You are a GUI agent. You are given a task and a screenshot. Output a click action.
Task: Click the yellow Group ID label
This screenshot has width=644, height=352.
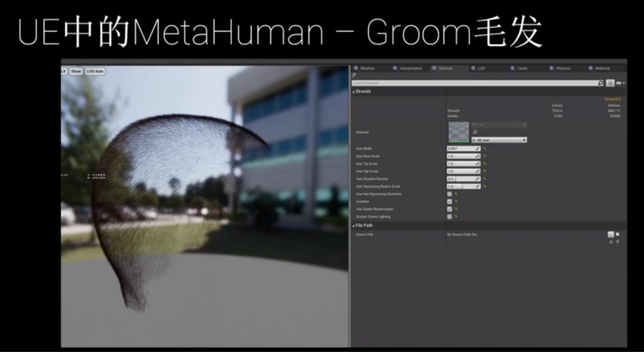coord(613,99)
